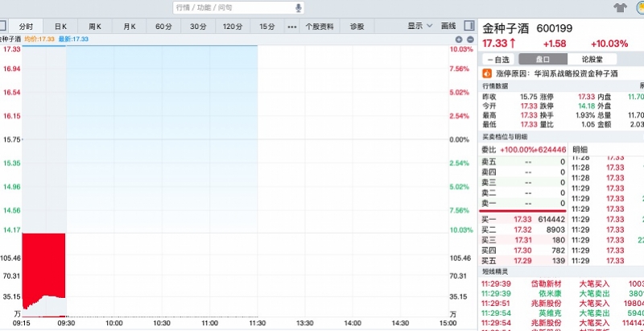The width and height of the screenshot is (644, 331).
Task: Click the stock code 600199
Action: click(x=555, y=28)
